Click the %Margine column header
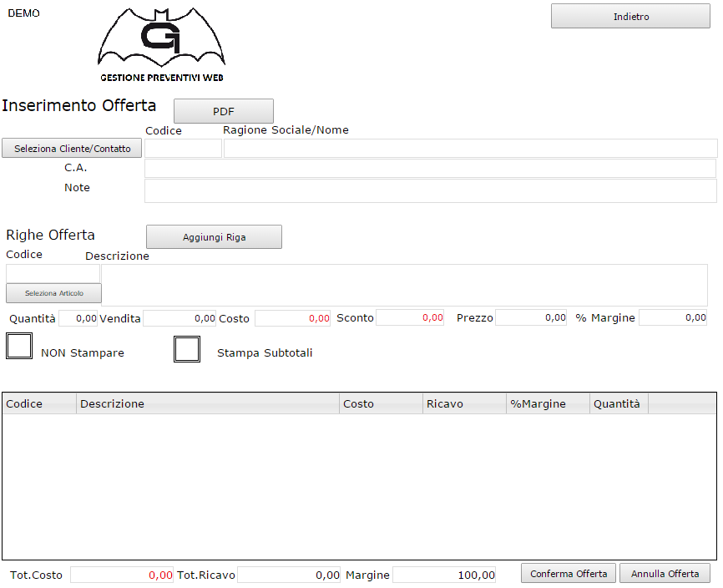The width and height of the screenshot is (723, 588). pyautogui.click(x=549, y=403)
